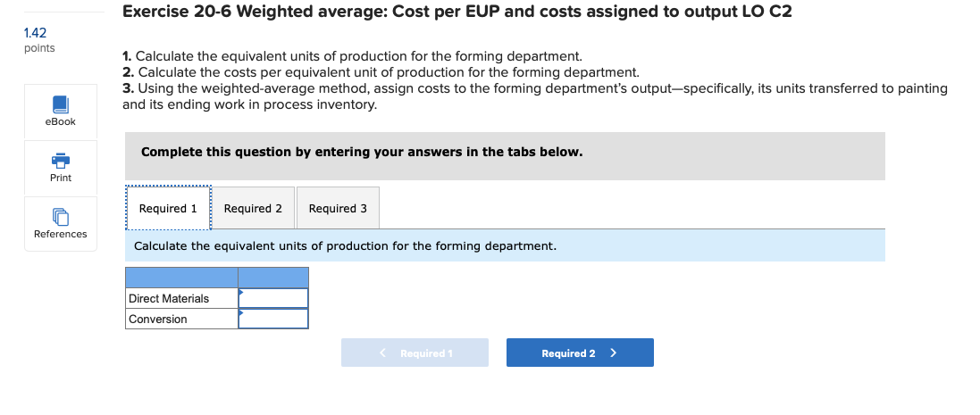Switch to the Required 1 tab
This screenshot has width=980, height=415.
(168, 209)
